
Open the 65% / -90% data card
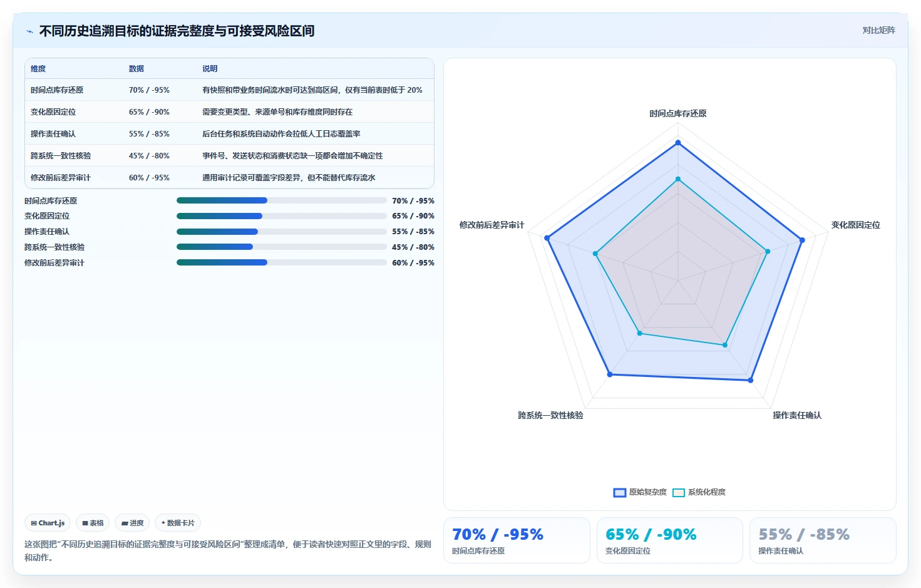(x=670, y=540)
